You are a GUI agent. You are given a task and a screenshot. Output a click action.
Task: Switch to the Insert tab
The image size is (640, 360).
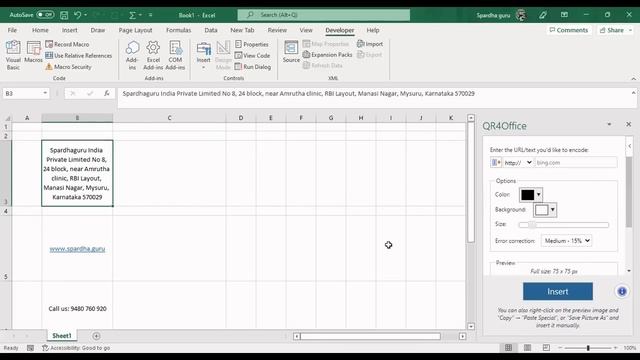pyautogui.click(x=69, y=30)
